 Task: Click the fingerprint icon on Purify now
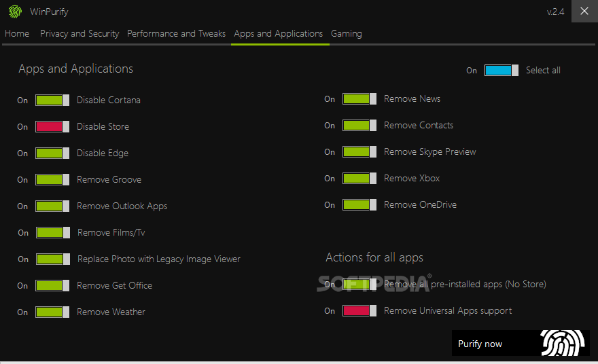coord(563,343)
